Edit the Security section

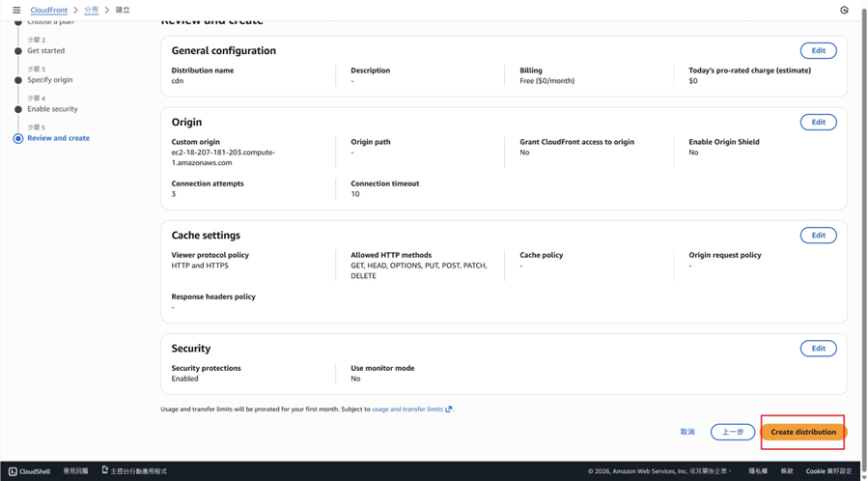pos(818,349)
